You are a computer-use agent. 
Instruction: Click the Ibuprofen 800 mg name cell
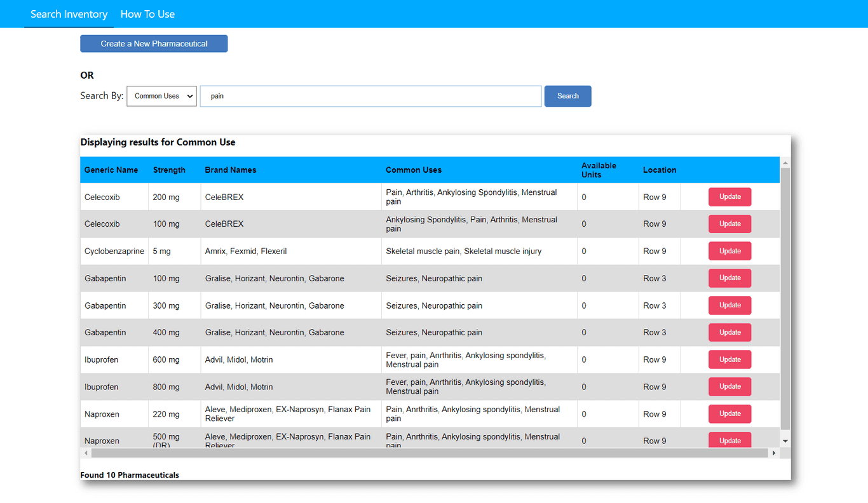click(x=114, y=387)
